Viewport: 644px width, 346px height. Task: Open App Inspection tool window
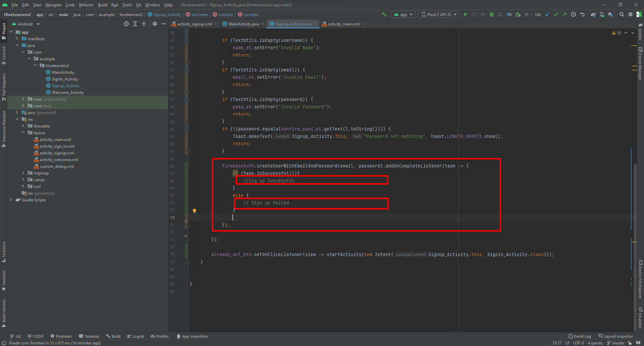pyautogui.click(x=192, y=336)
